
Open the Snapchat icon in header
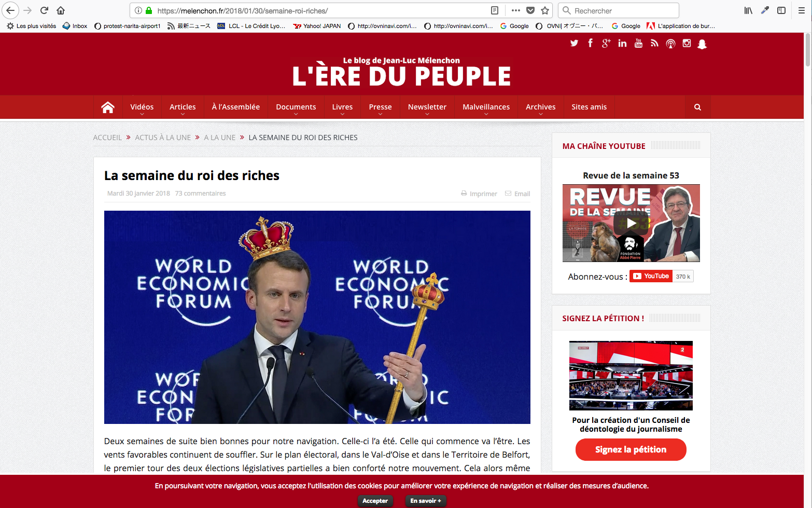[x=702, y=44]
